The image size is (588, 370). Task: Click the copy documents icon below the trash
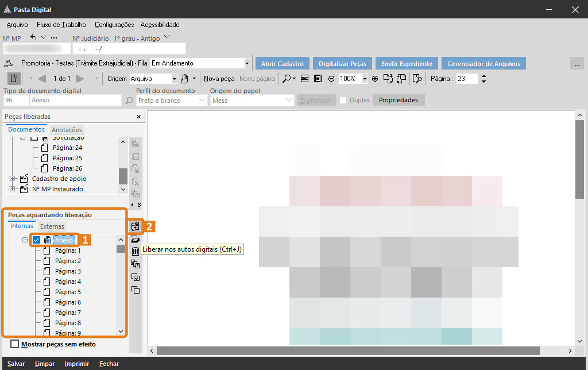coord(136,264)
